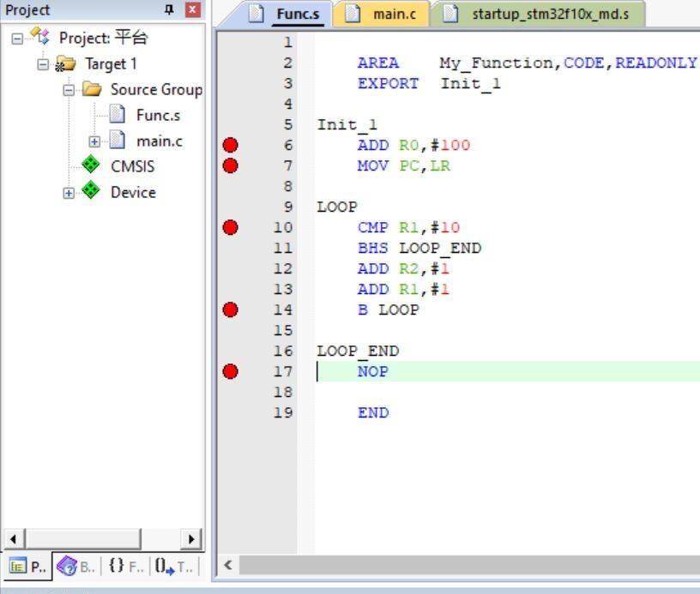Click the NOP instruction on line 17
This screenshot has width=700, height=594.
coord(373,372)
